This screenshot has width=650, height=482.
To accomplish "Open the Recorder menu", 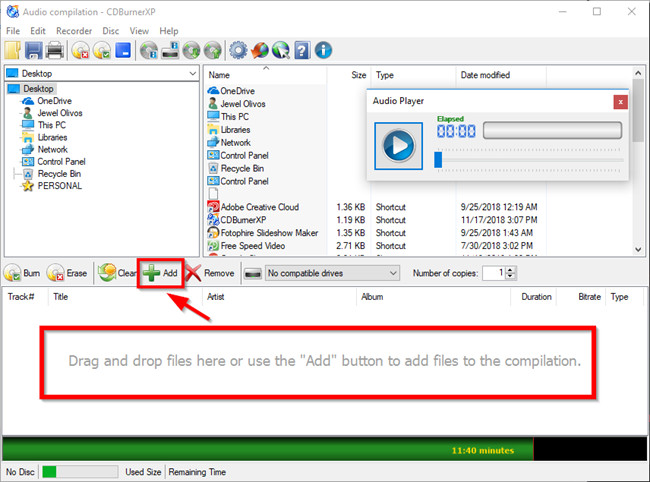I will [74, 31].
